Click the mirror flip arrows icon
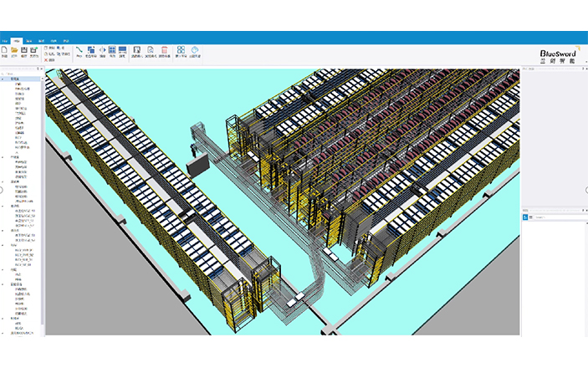Image resolution: width=588 pixels, height=368 pixels. pyautogui.click(x=103, y=51)
